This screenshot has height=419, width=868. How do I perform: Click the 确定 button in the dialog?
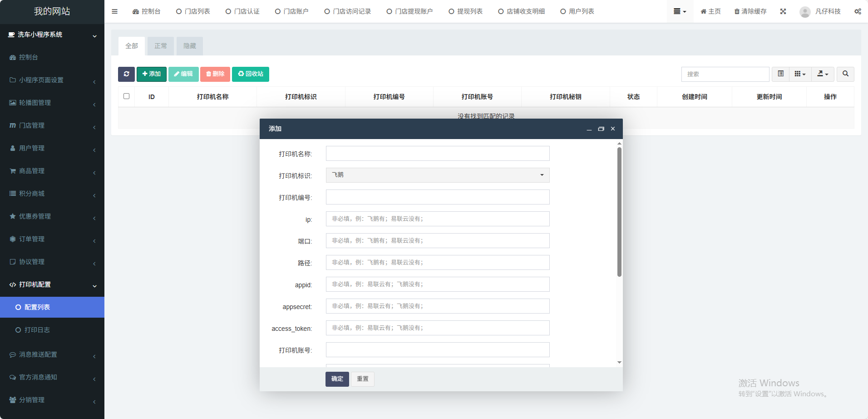337,379
